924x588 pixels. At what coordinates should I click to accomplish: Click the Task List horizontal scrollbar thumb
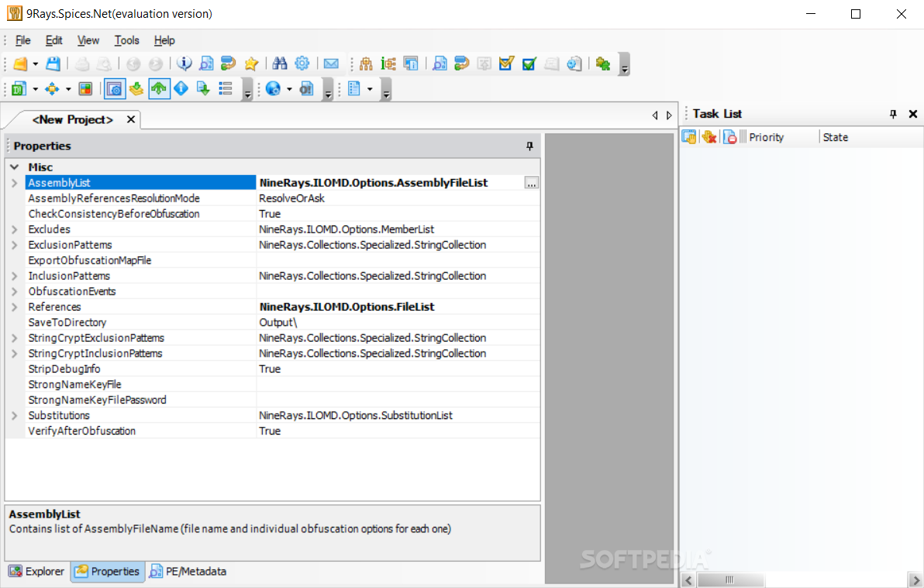pyautogui.click(x=729, y=579)
